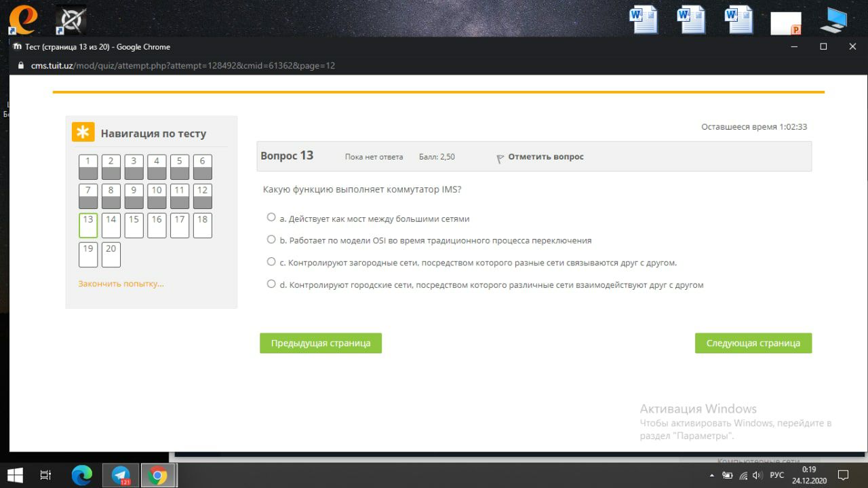Image resolution: width=868 pixels, height=488 pixels.
Task: Choose radio option d about city networks
Action: tap(271, 284)
